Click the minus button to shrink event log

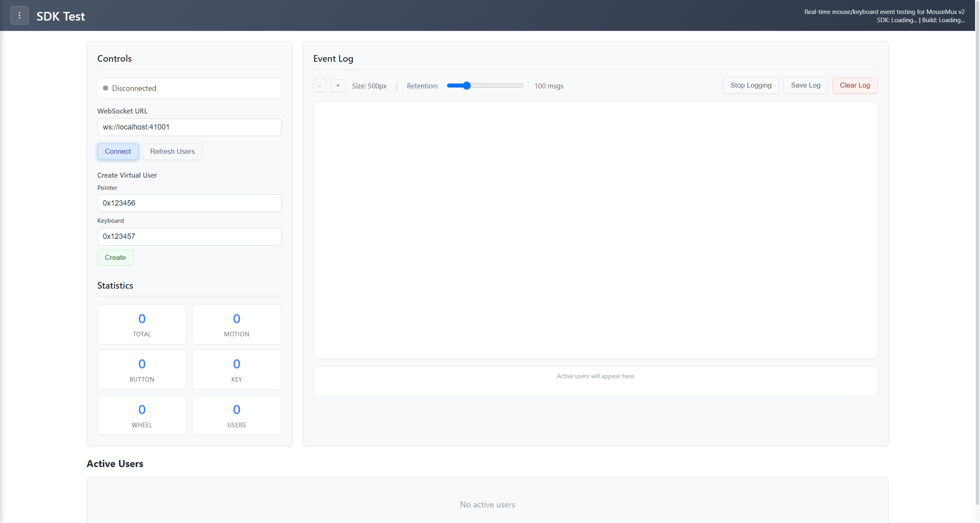320,86
